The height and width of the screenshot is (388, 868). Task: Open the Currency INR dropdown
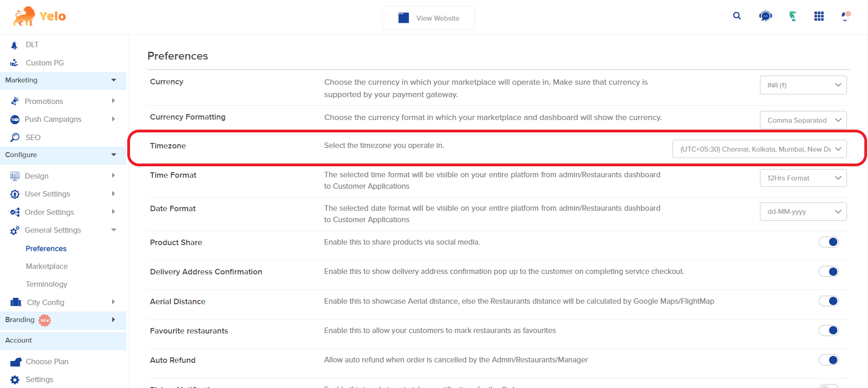pyautogui.click(x=803, y=85)
